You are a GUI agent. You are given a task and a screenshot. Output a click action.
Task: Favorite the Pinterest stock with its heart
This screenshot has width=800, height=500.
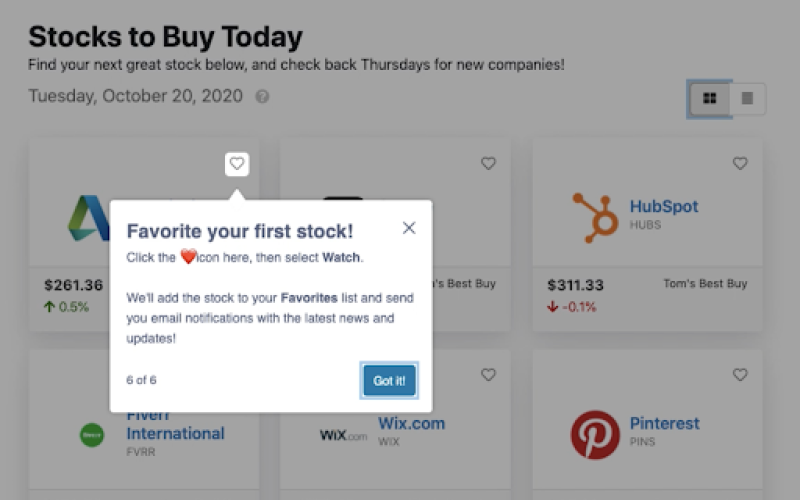click(740, 374)
